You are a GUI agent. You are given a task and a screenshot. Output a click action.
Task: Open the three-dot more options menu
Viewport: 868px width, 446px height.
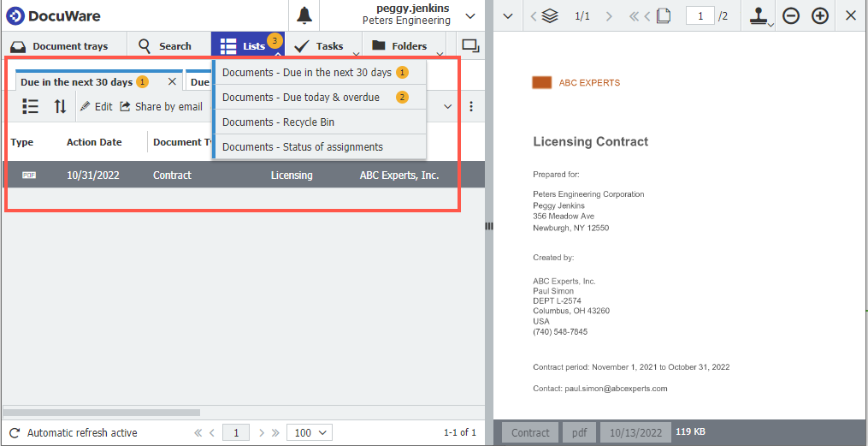[470, 106]
